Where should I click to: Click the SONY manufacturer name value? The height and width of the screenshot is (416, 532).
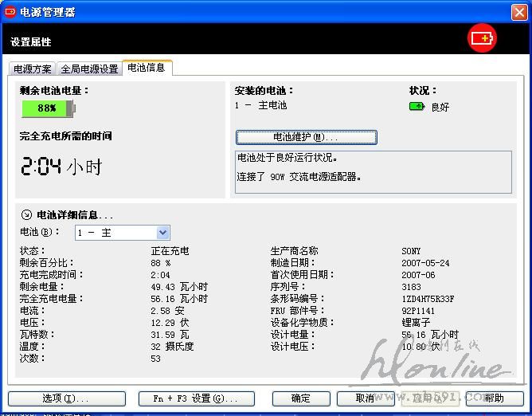411,251
